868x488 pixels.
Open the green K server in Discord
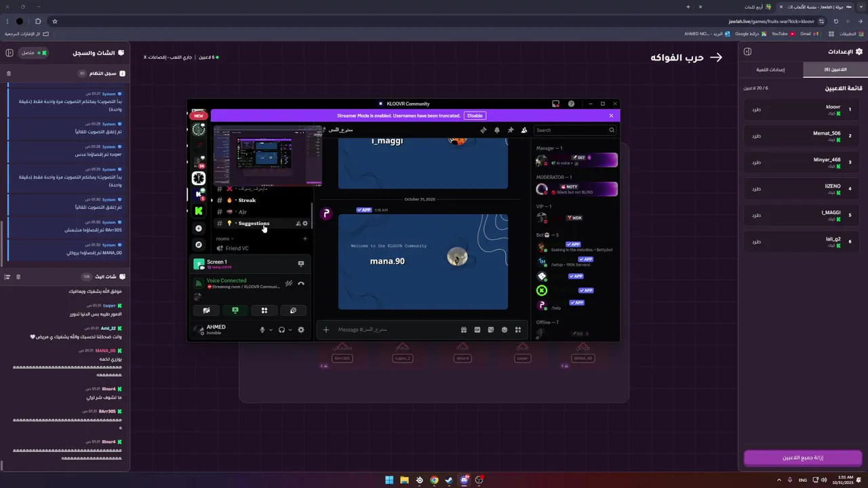(199, 211)
